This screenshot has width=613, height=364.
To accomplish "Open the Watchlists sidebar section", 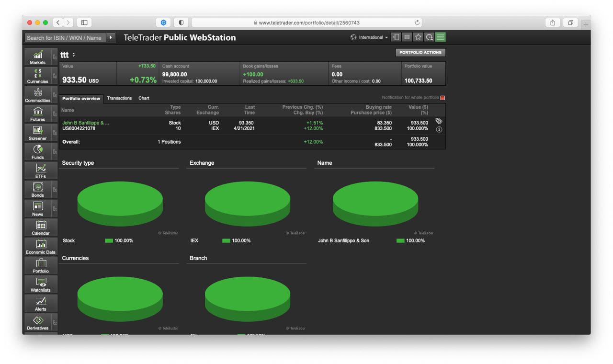I will [x=41, y=284].
